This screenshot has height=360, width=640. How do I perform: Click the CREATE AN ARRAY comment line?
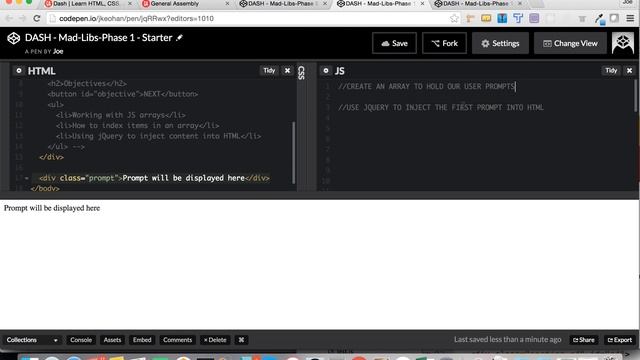pyautogui.click(x=427, y=87)
